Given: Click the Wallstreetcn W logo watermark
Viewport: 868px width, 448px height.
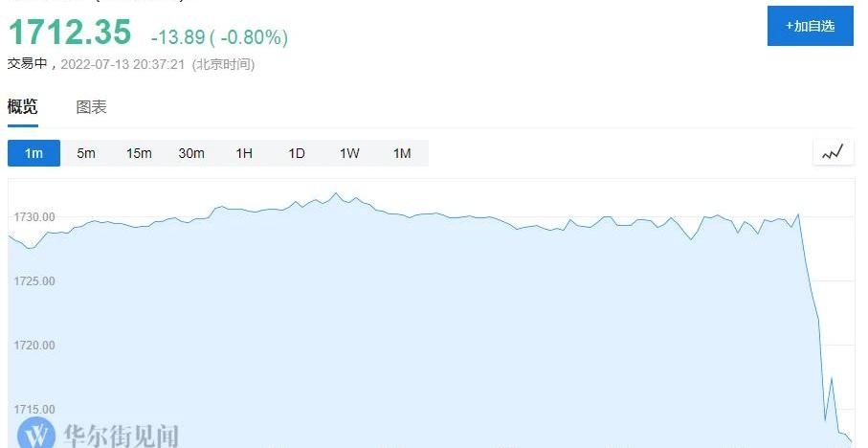Looking at the screenshot, I should click(x=36, y=434).
